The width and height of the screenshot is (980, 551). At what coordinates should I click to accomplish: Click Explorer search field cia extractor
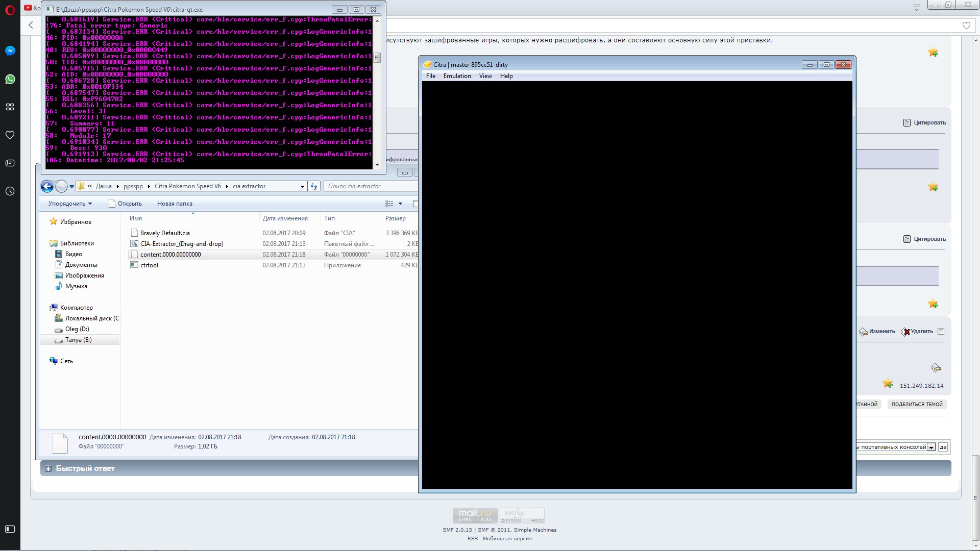[371, 186]
